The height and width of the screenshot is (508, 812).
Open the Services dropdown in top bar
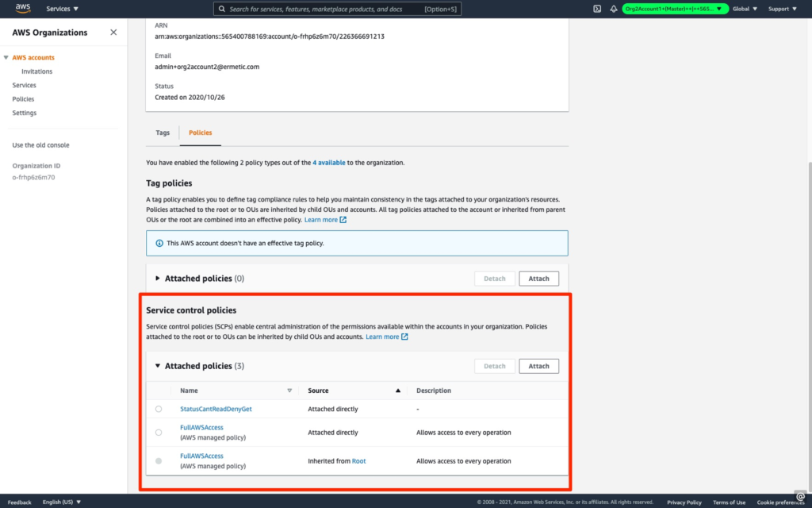pos(62,9)
